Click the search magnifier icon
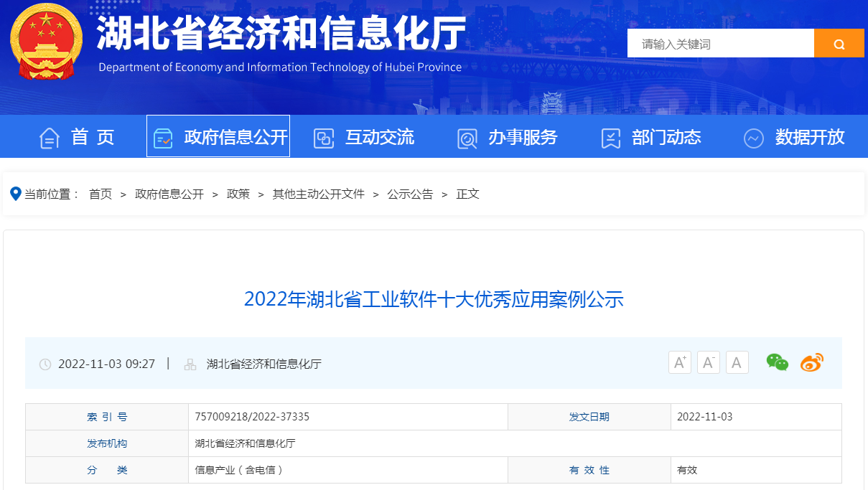 pos(839,43)
